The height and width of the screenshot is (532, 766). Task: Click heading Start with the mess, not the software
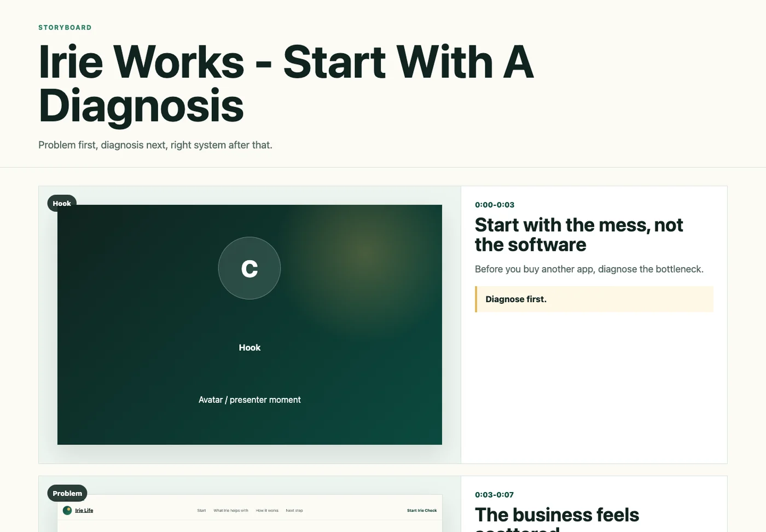point(579,235)
